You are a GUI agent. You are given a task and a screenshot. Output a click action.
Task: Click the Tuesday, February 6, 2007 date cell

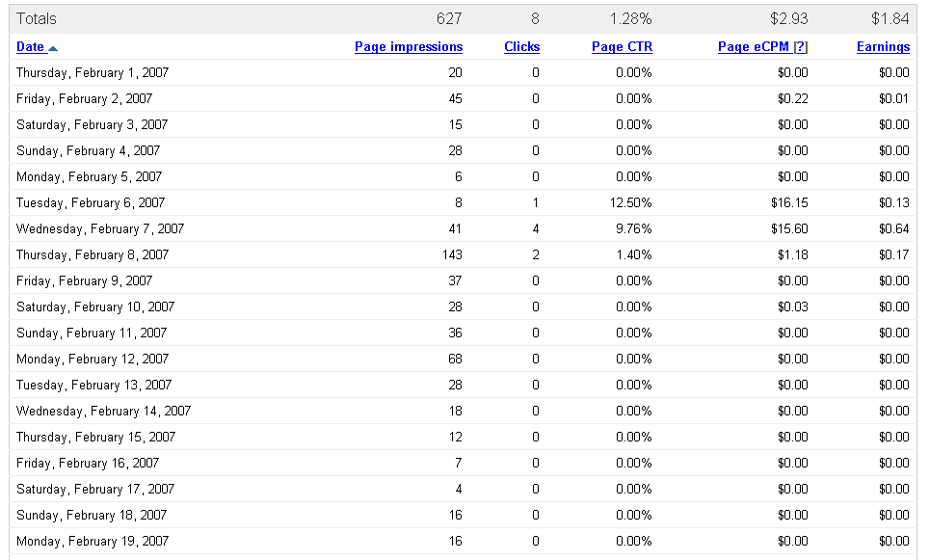pos(91,203)
